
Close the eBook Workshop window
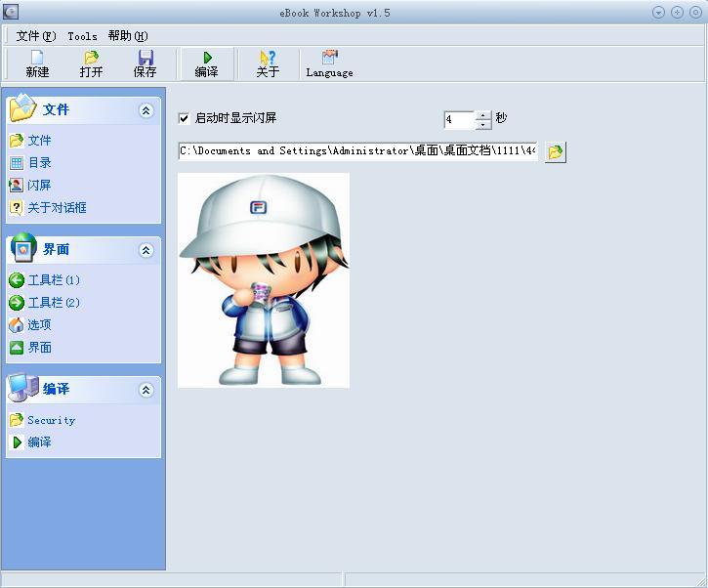696,12
